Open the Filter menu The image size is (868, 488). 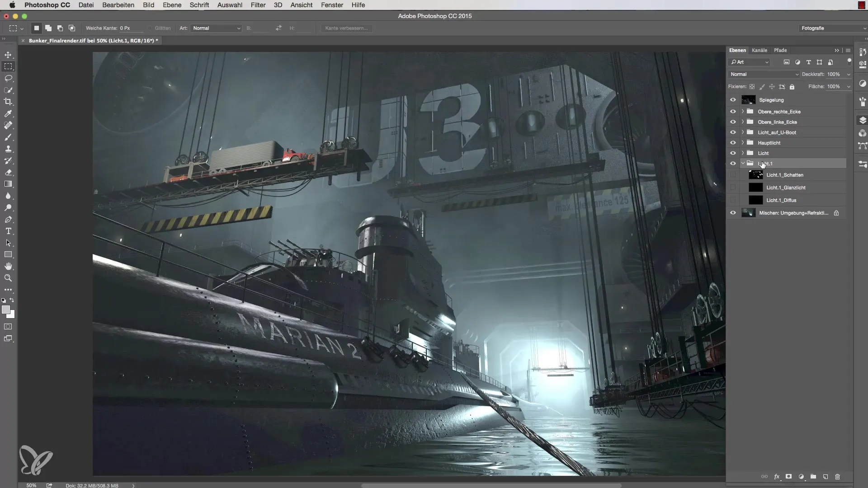pos(258,5)
